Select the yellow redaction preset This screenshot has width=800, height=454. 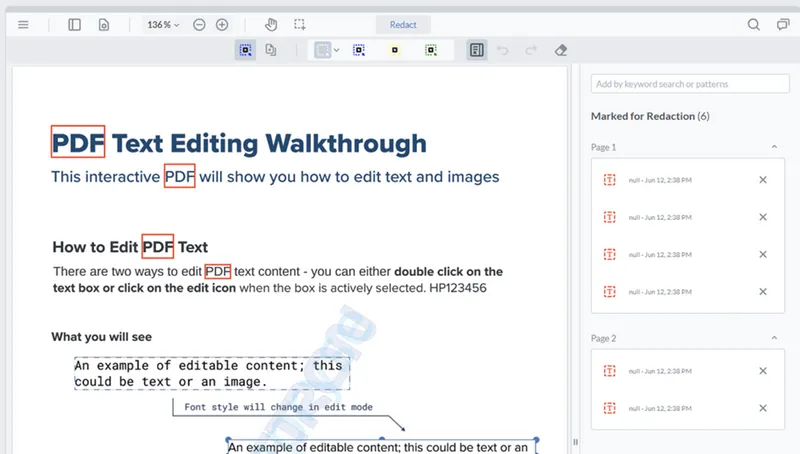point(395,50)
